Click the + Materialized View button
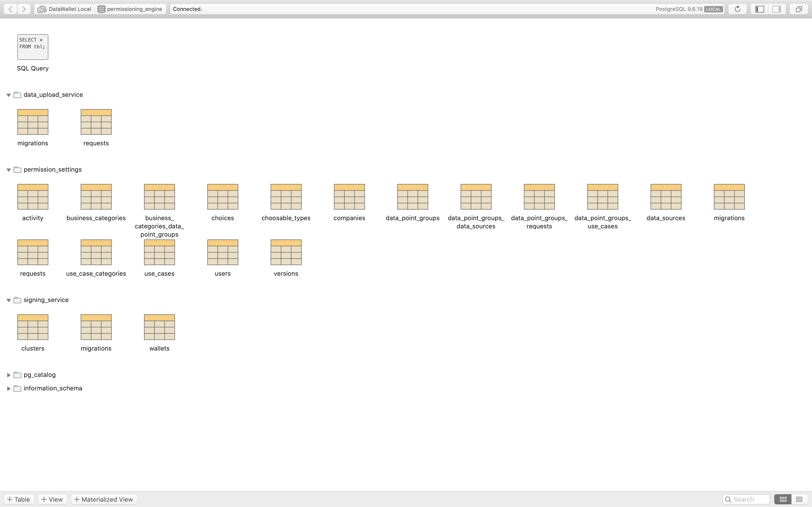Image resolution: width=812 pixels, height=507 pixels. [x=103, y=499]
